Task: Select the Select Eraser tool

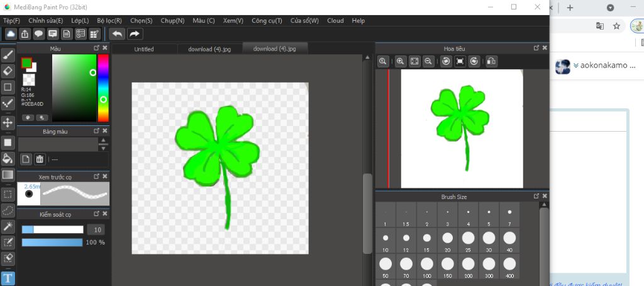Action: (x=8, y=258)
